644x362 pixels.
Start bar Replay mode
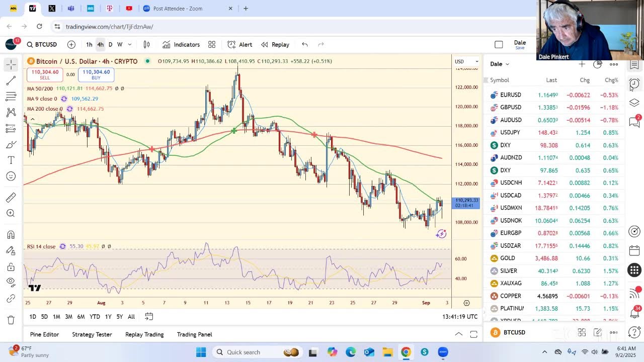pos(275,45)
